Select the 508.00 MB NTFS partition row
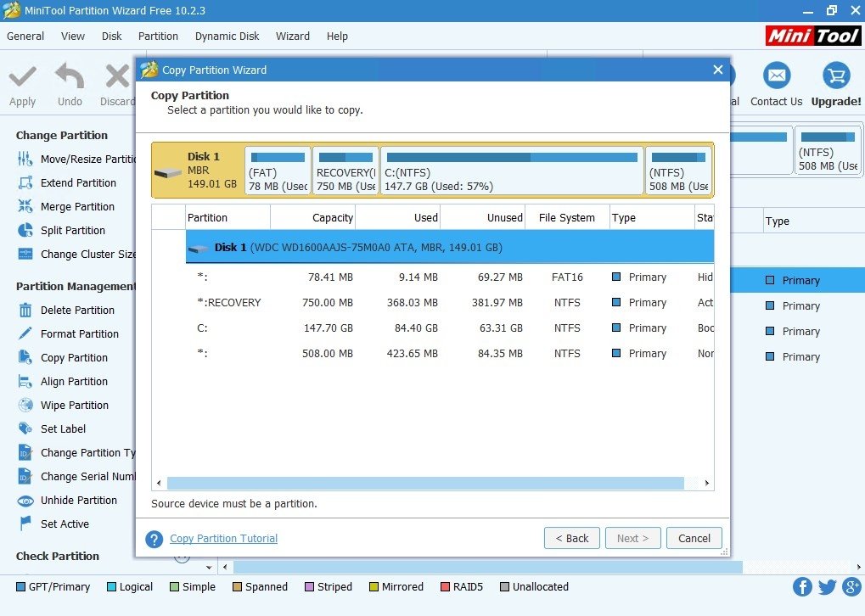 coord(450,353)
